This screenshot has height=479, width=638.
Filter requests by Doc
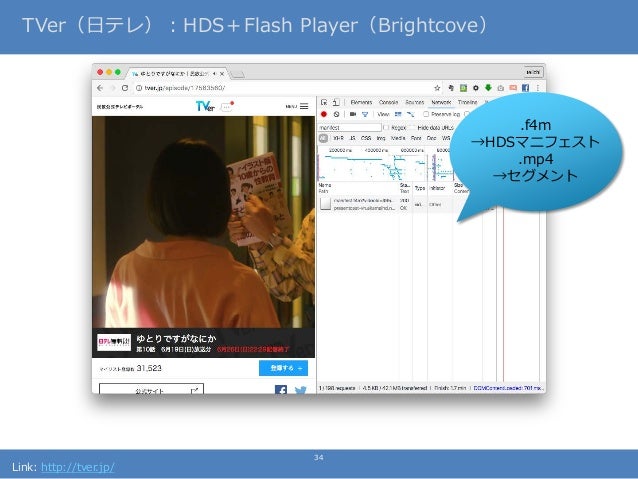(431, 138)
